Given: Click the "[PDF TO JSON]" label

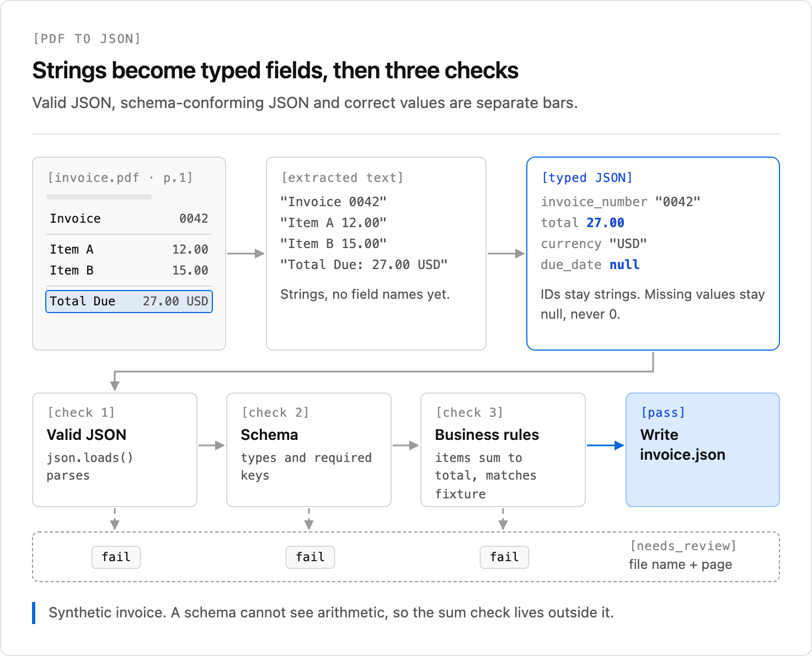Looking at the screenshot, I should coord(87,39).
